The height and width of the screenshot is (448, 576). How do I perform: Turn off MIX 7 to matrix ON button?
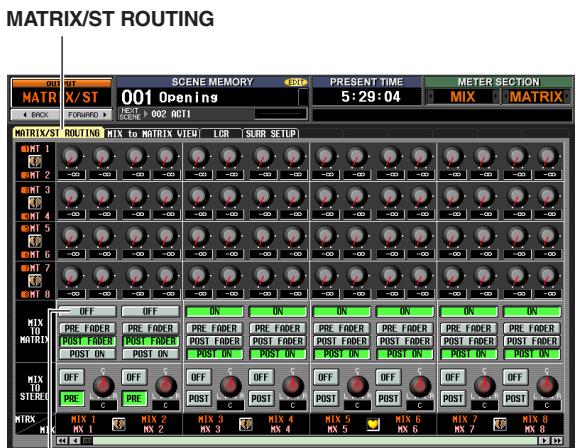click(x=469, y=311)
